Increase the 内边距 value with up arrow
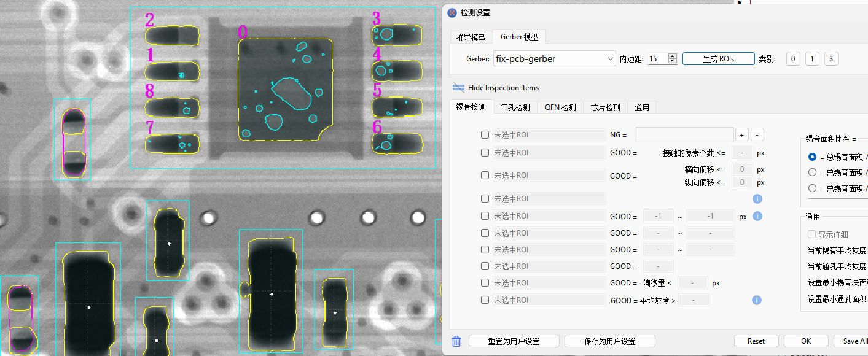Image resolution: width=868 pixels, height=356 pixels. tap(673, 56)
